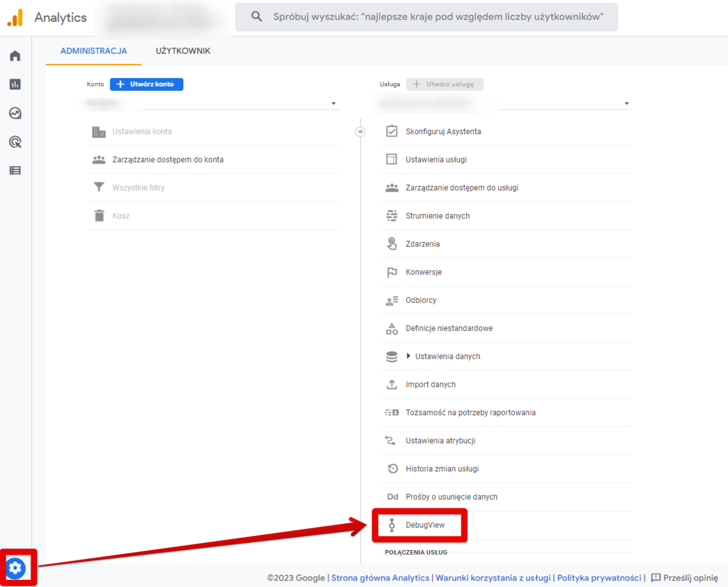Click Prześlij opinię in the footer
The height and width of the screenshot is (587, 728).
coord(690,577)
